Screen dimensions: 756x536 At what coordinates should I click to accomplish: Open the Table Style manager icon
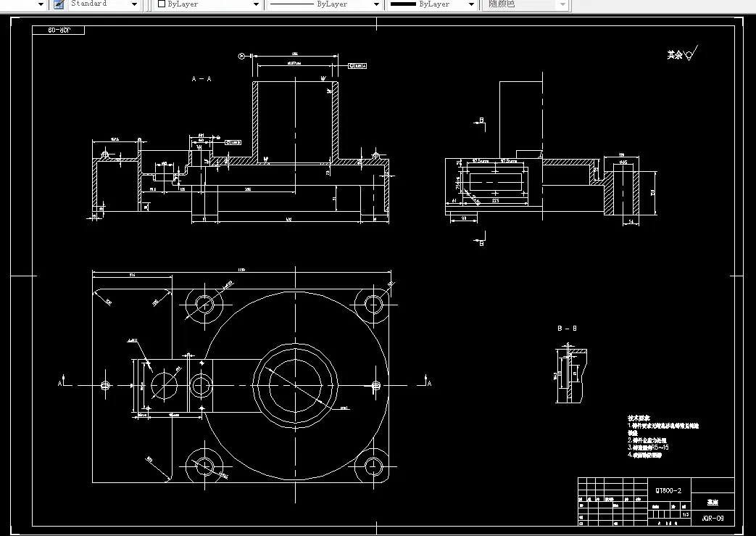coord(59,4)
